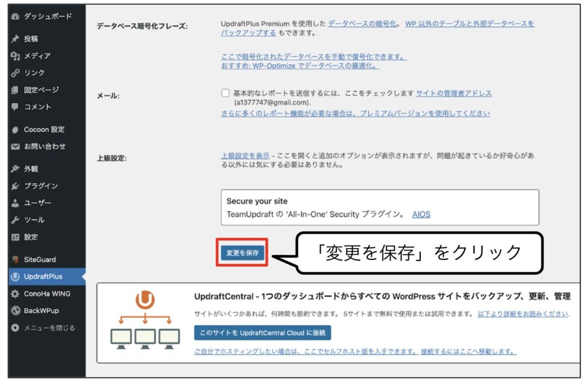Open the manual decryption link ここで暗号化された…
The width and height of the screenshot is (588, 384).
coord(314,57)
